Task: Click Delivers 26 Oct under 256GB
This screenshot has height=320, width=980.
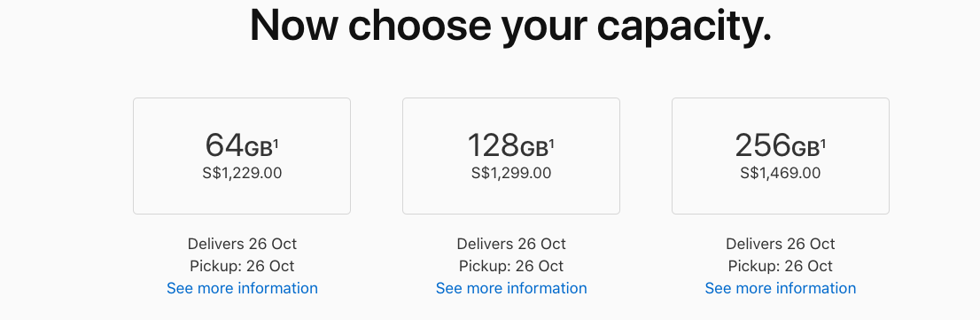Action: (781, 243)
